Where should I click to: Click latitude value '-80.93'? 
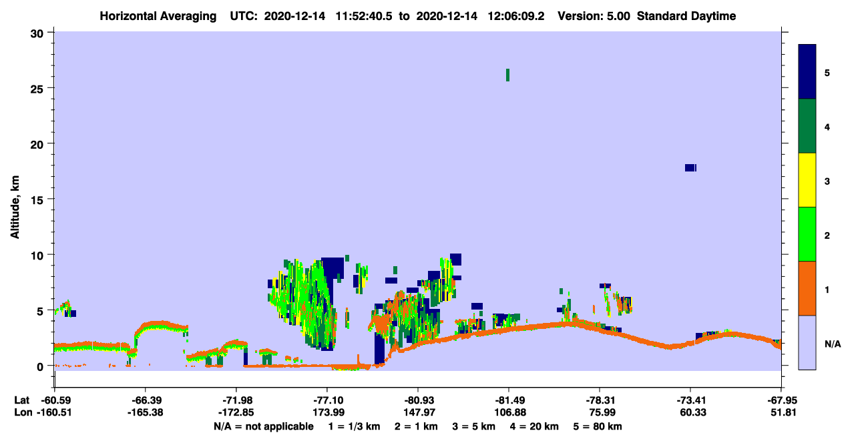[x=418, y=400]
